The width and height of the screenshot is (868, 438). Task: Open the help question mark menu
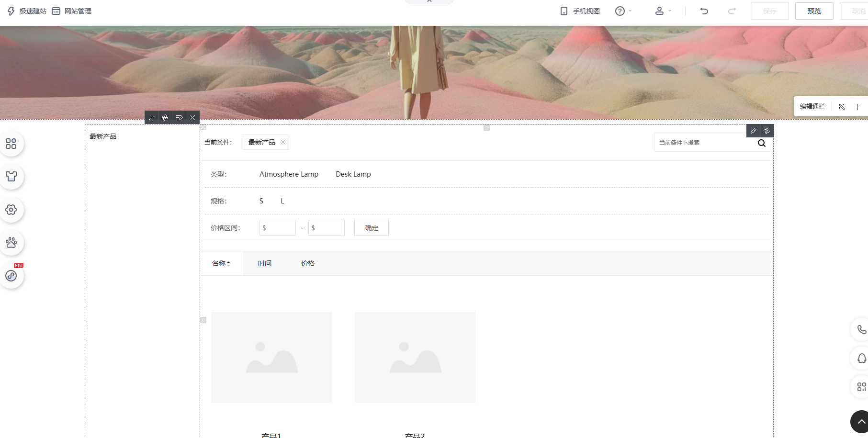coord(623,11)
